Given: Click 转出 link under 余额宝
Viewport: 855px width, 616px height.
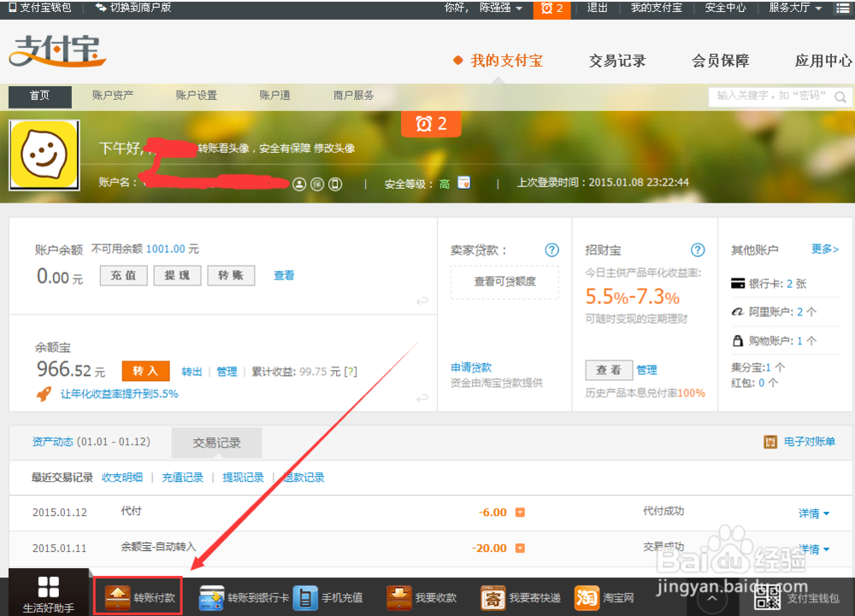Looking at the screenshot, I should point(192,372).
